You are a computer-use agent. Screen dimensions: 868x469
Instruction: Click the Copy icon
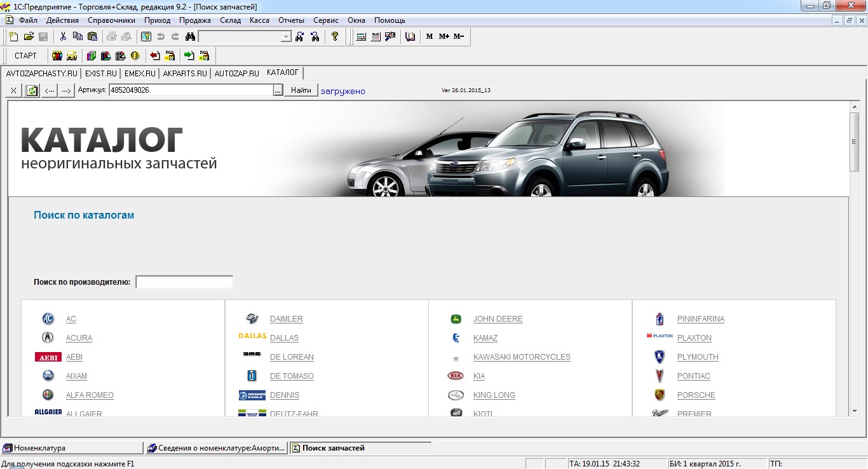pos(78,37)
